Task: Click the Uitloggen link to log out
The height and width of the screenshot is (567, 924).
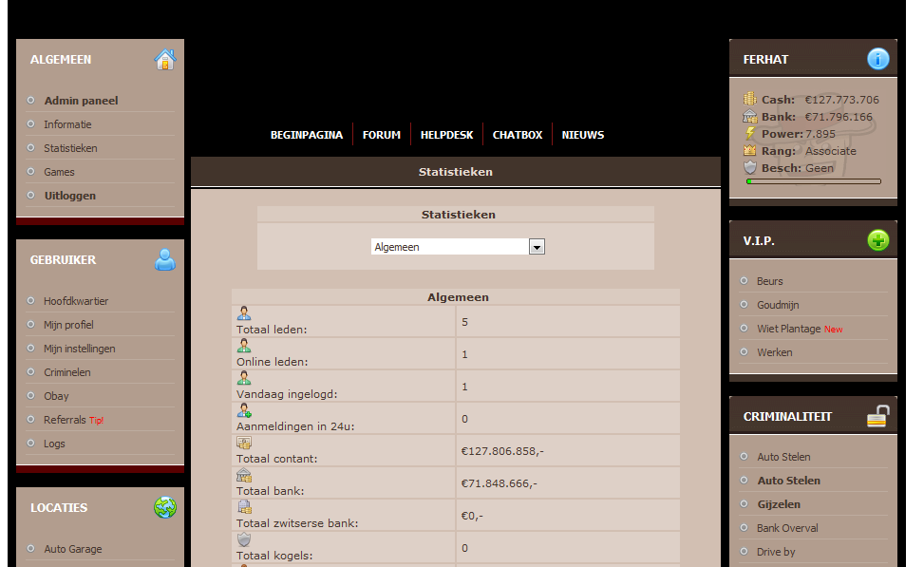Action: click(x=69, y=196)
